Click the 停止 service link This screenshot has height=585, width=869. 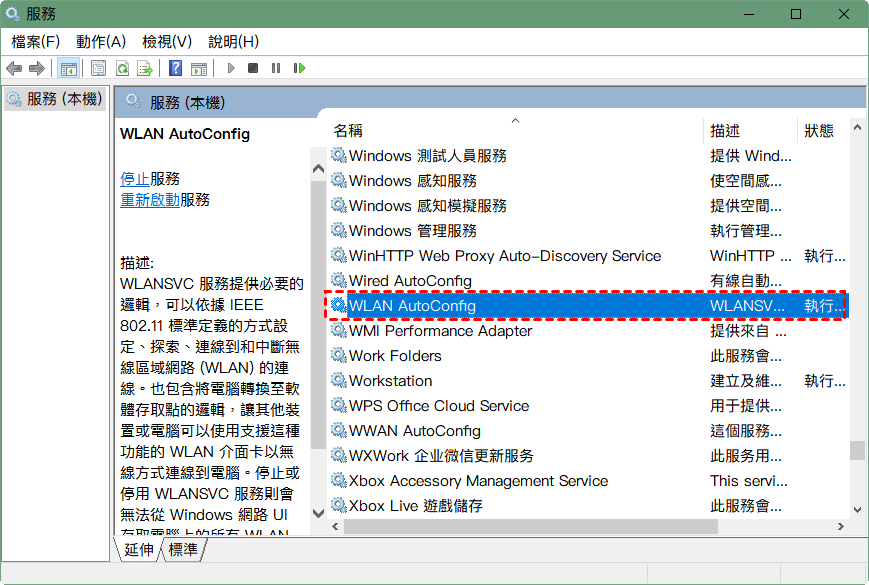[x=135, y=179]
